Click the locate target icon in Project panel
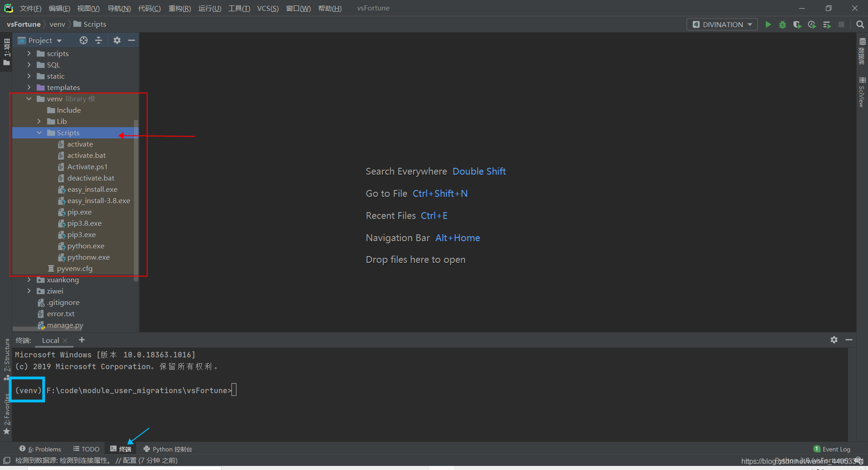 point(84,40)
